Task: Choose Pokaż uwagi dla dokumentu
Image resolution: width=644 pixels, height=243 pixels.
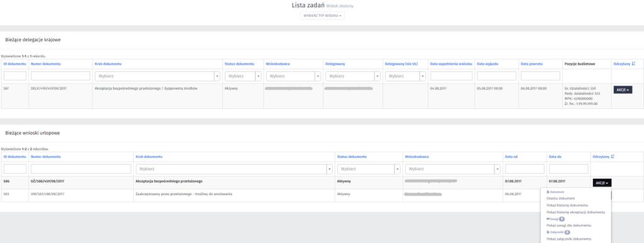Action: point(569,226)
